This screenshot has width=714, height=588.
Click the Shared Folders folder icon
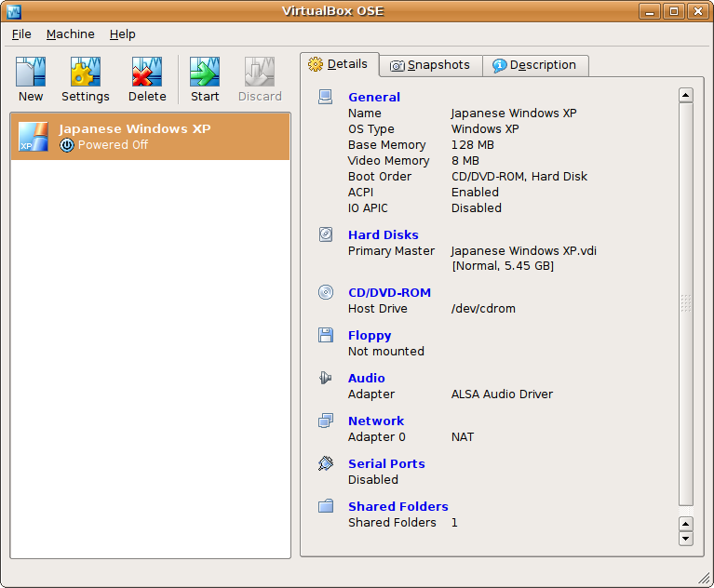(326, 506)
